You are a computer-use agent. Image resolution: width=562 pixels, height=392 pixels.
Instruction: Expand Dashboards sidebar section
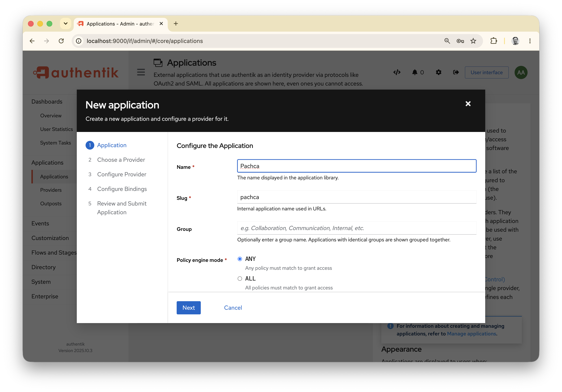coord(47,102)
